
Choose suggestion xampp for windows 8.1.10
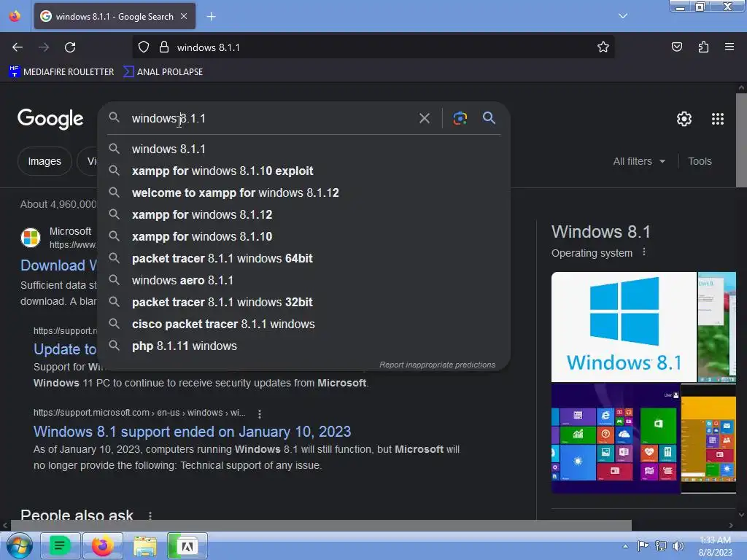(x=304, y=237)
